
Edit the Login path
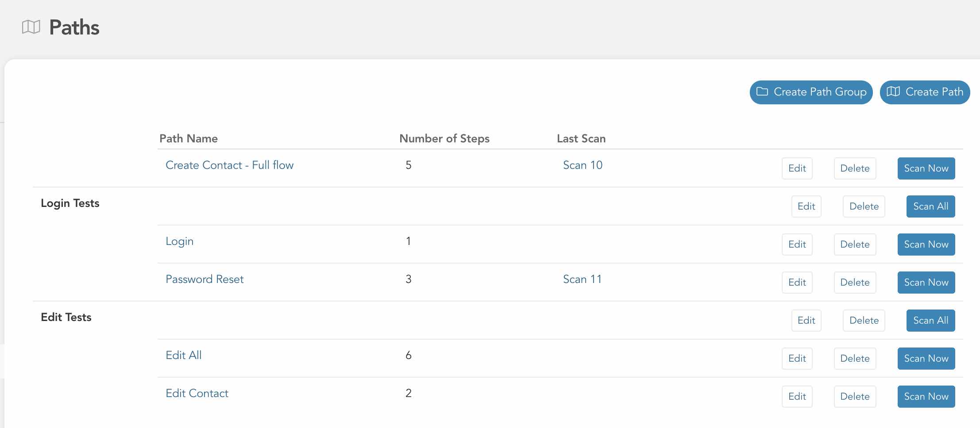click(797, 245)
